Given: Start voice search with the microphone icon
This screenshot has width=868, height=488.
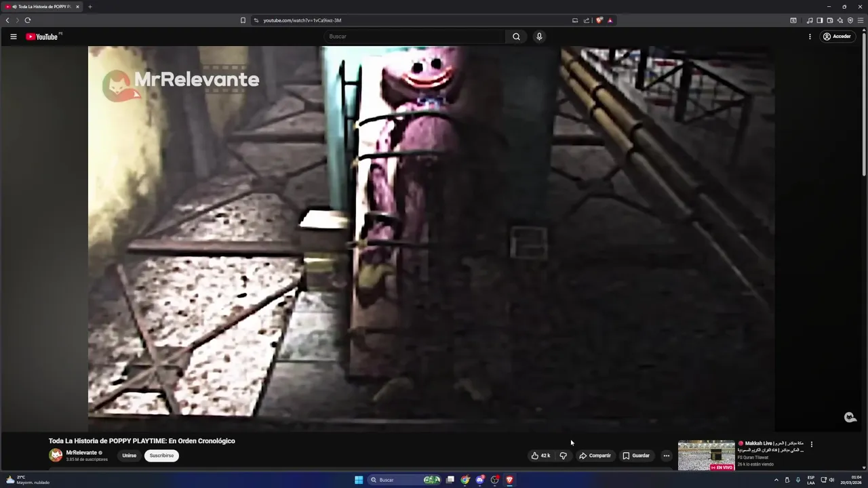Looking at the screenshot, I should pyautogui.click(x=539, y=37).
